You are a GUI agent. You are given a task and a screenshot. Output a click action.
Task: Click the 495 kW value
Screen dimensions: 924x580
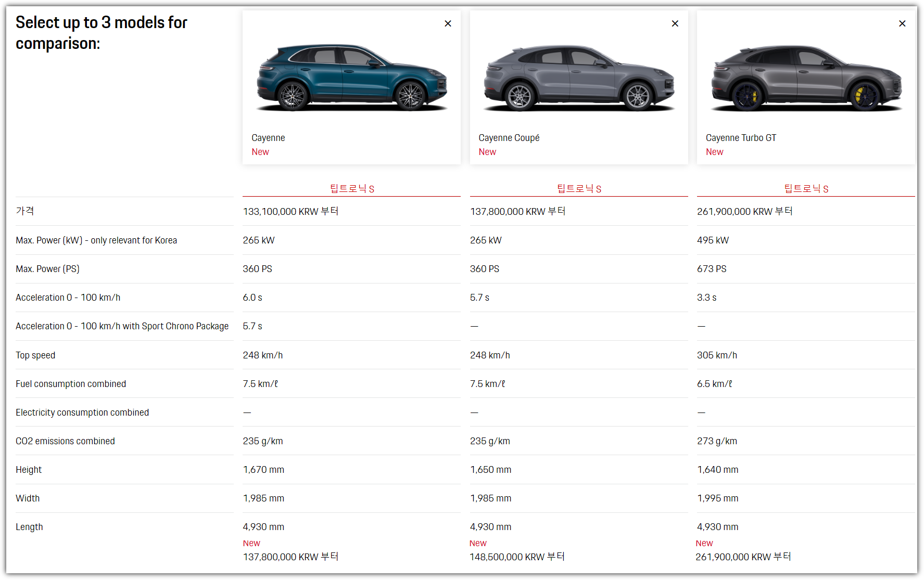coord(713,240)
